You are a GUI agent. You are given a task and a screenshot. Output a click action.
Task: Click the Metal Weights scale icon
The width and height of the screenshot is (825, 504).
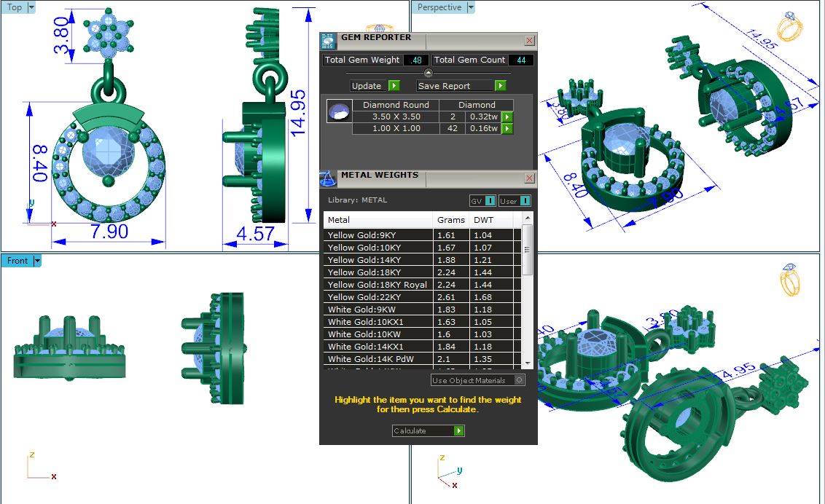coord(329,178)
